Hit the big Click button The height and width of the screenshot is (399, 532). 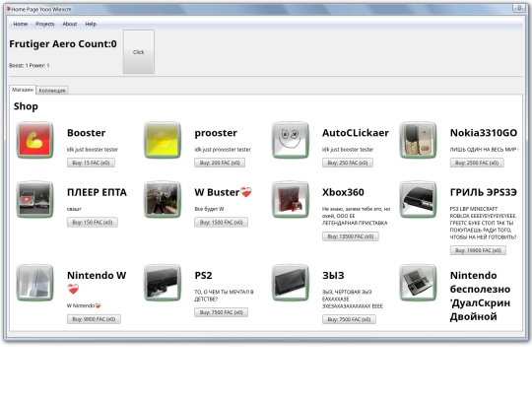click(139, 52)
